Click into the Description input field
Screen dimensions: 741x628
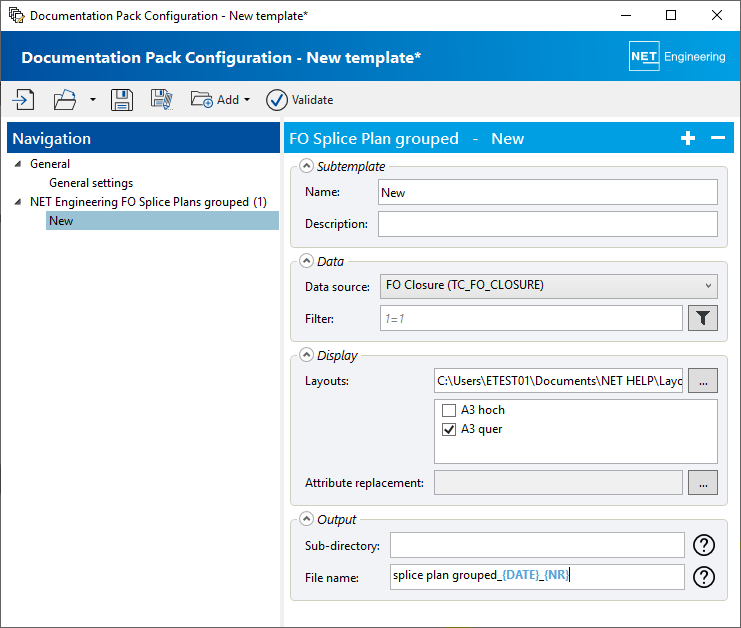[547, 224]
